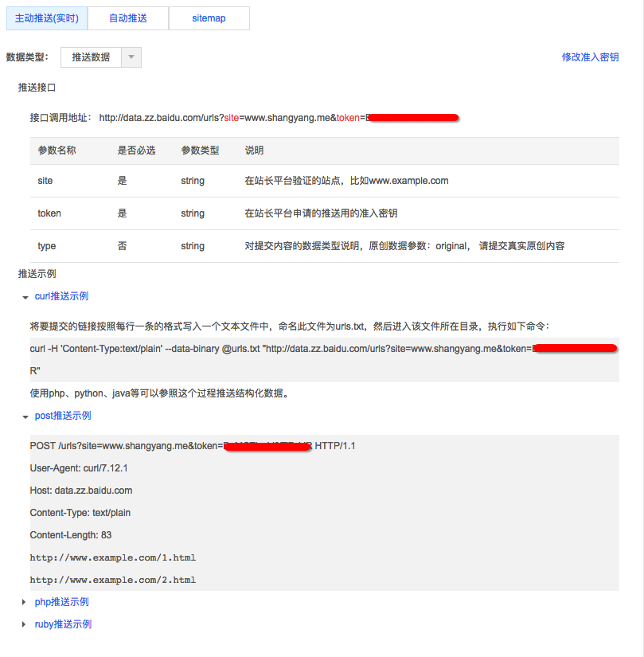Open the 数据类型 dropdown arrow button
Screen dimensions: 644x657
coord(131,57)
